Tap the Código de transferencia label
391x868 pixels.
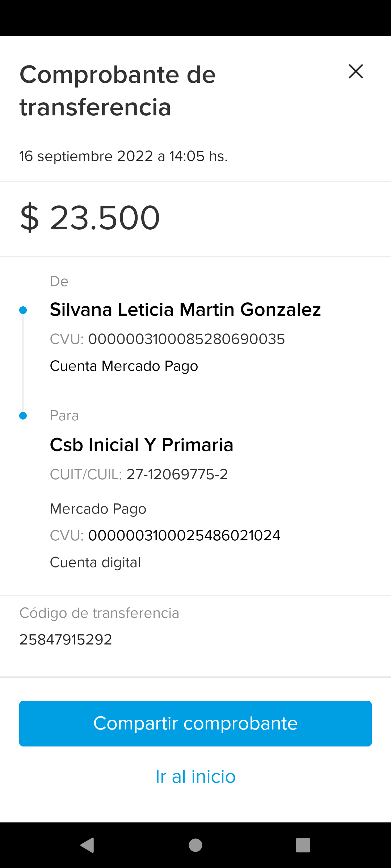99,613
